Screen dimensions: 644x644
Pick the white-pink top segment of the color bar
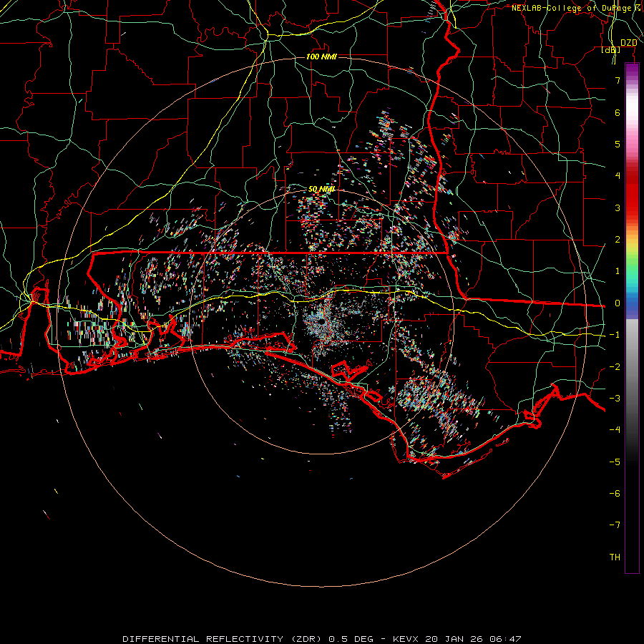click(632, 111)
